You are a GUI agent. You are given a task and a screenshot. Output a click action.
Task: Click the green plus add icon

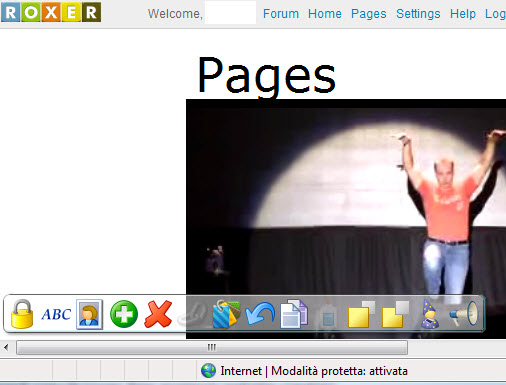point(124,314)
